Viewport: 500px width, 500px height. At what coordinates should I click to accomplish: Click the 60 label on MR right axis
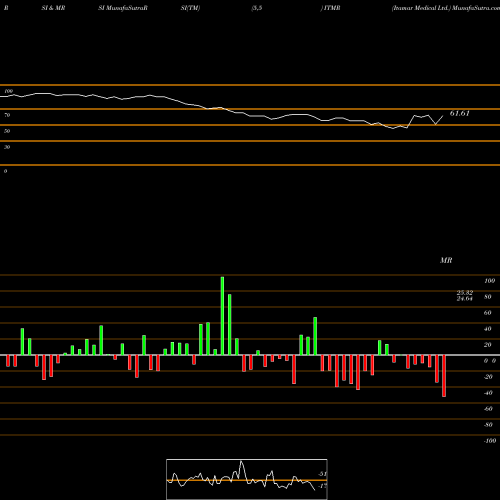pyautogui.click(x=488, y=313)
